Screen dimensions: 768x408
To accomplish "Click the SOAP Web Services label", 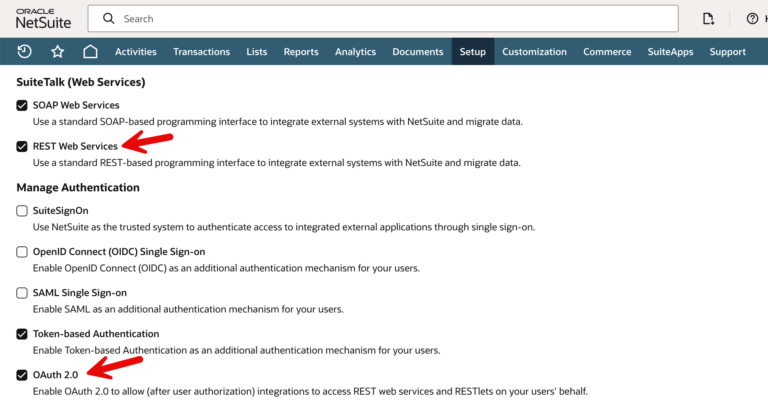I will point(76,105).
